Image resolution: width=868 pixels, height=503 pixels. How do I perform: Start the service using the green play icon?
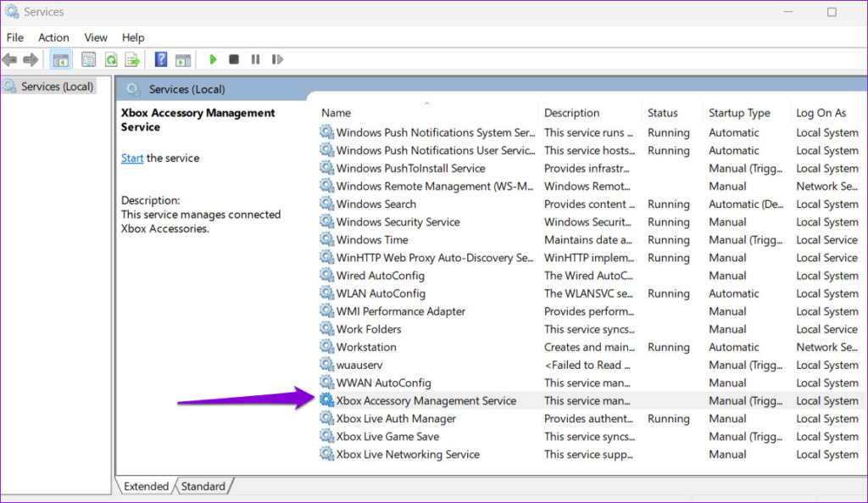pyautogui.click(x=213, y=59)
